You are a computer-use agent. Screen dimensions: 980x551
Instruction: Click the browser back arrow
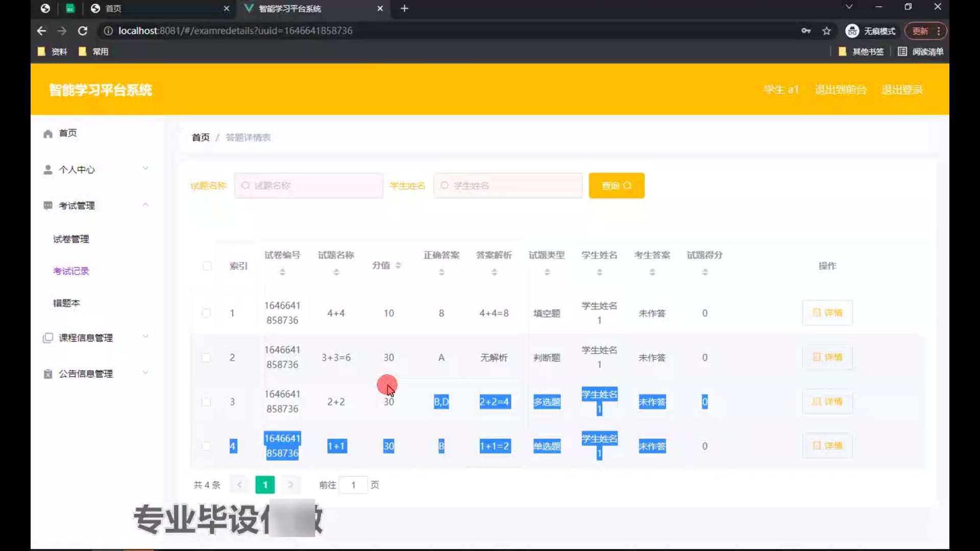tap(42, 31)
